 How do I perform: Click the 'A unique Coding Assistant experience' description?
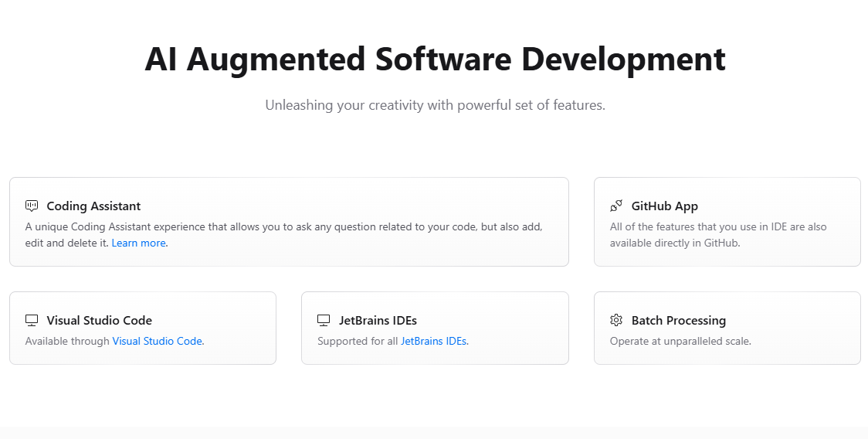click(283, 234)
